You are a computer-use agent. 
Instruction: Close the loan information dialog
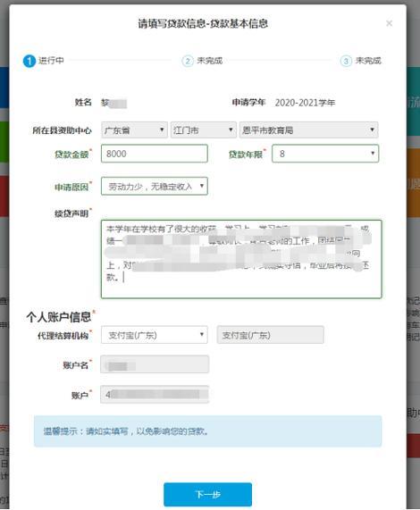click(389, 23)
